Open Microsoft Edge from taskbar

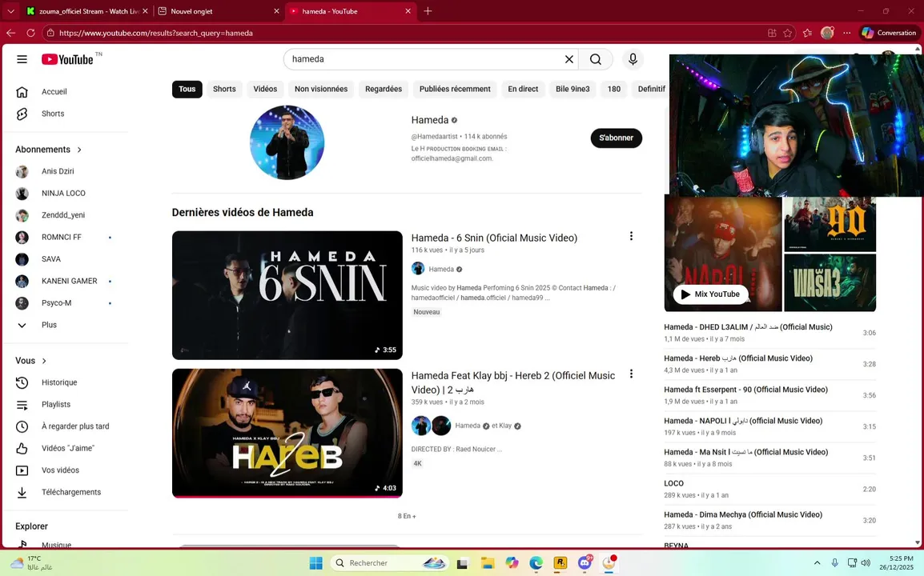point(536,563)
